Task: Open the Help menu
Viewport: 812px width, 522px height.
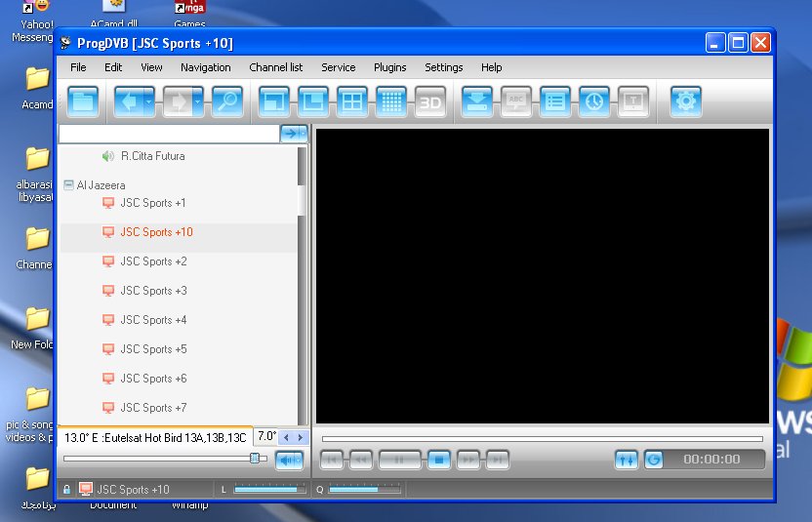Action: click(491, 67)
